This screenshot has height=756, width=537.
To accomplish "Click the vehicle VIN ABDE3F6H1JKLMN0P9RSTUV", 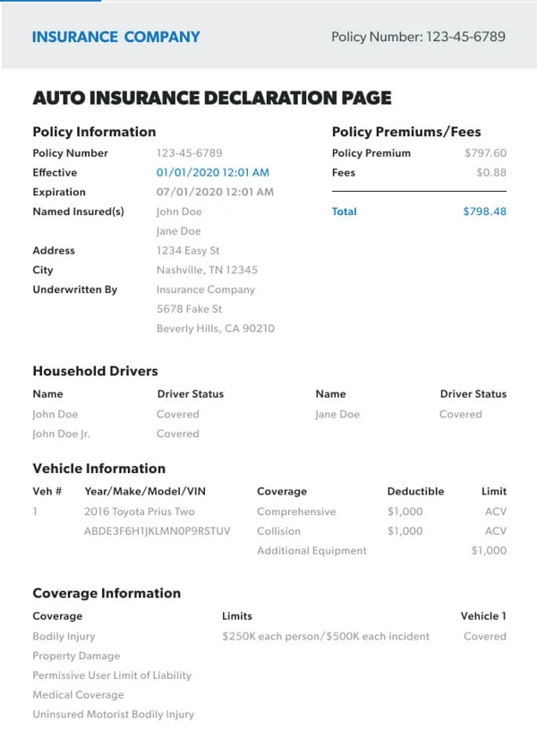I will coord(157,531).
